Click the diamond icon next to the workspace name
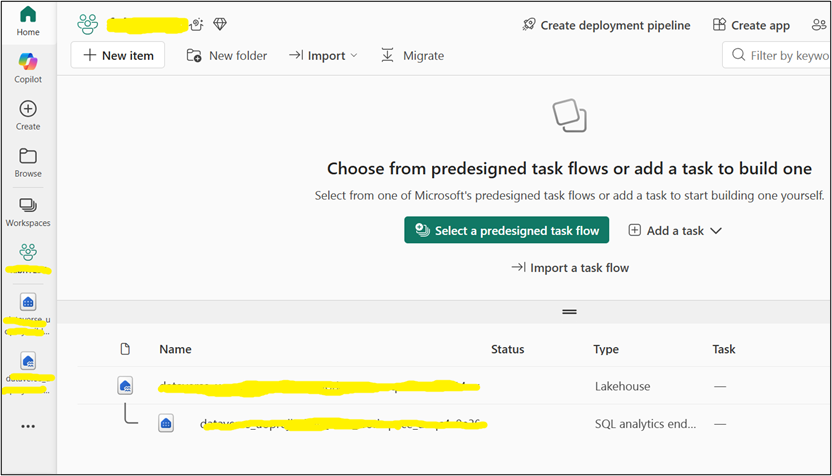This screenshot has height=476, width=832. pyautogui.click(x=220, y=24)
